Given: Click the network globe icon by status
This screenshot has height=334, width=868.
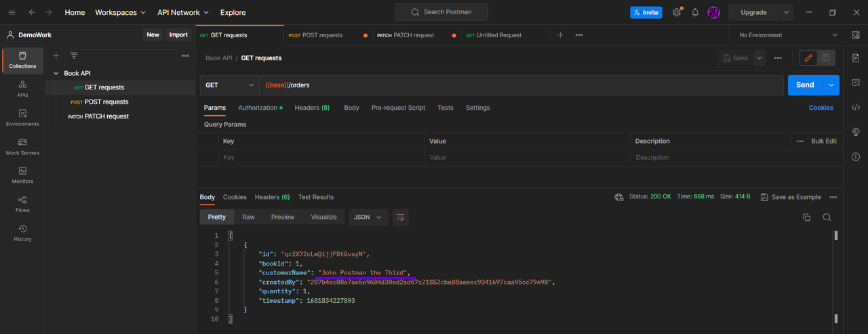Looking at the screenshot, I should pyautogui.click(x=619, y=197).
